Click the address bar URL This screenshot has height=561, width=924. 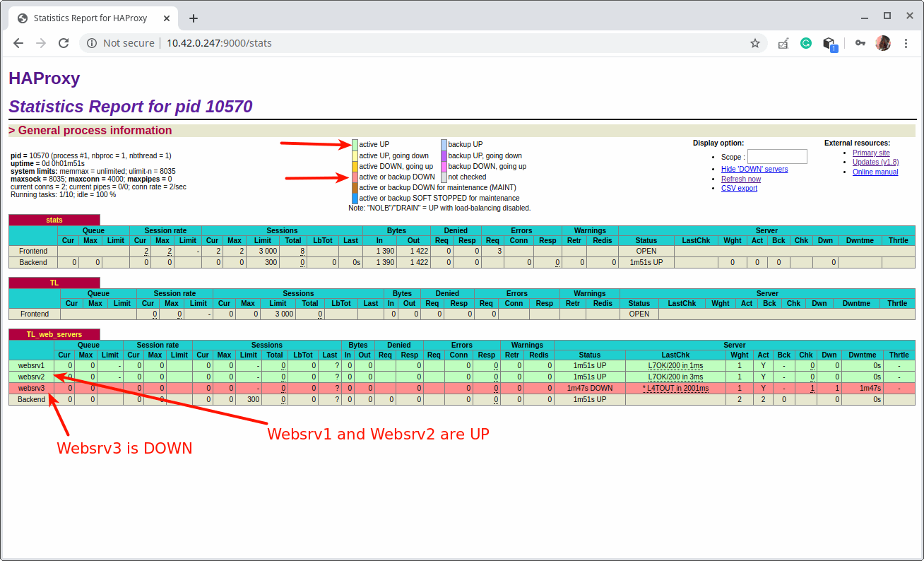(219, 43)
